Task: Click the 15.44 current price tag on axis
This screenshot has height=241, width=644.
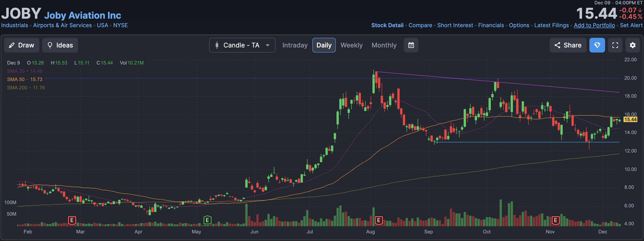Action: click(x=630, y=120)
